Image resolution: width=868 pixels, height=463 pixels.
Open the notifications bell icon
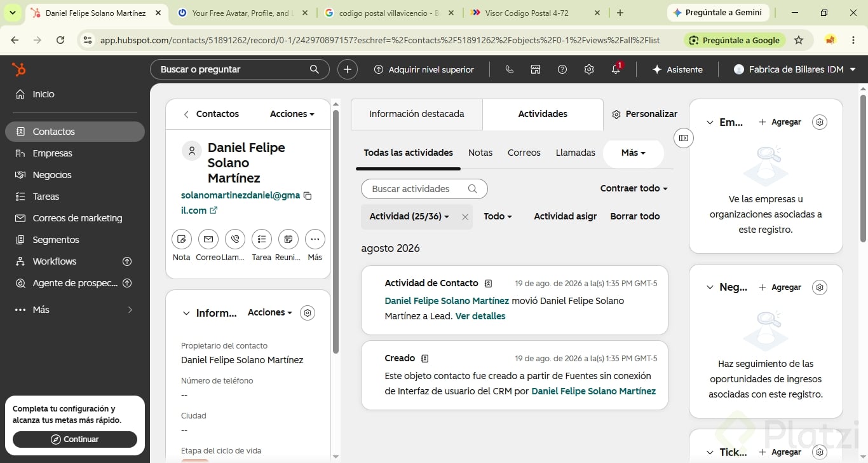click(x=616, y=69)
